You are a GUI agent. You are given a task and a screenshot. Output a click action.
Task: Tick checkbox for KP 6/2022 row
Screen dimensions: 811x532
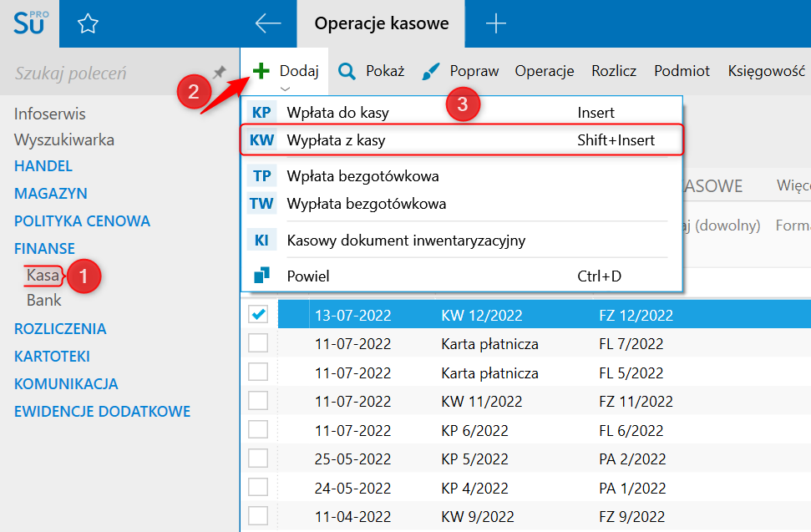[x=259, y=430]
